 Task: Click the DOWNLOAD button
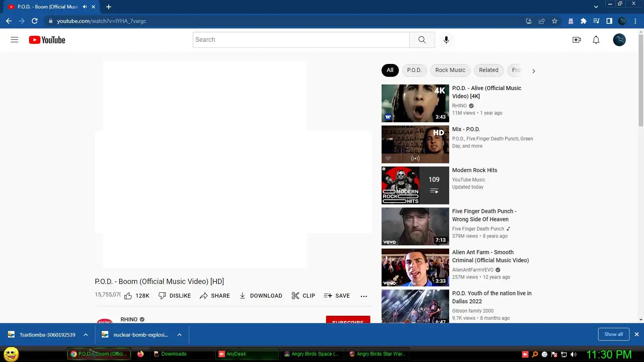261,296
